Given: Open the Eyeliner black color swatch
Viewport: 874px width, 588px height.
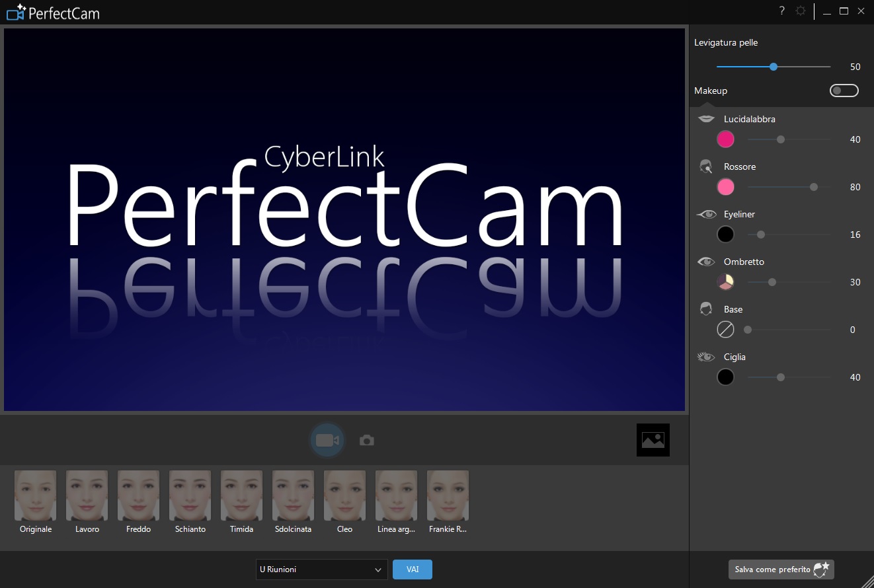Looking at the screenshot, I should click(x=726, y=235).
